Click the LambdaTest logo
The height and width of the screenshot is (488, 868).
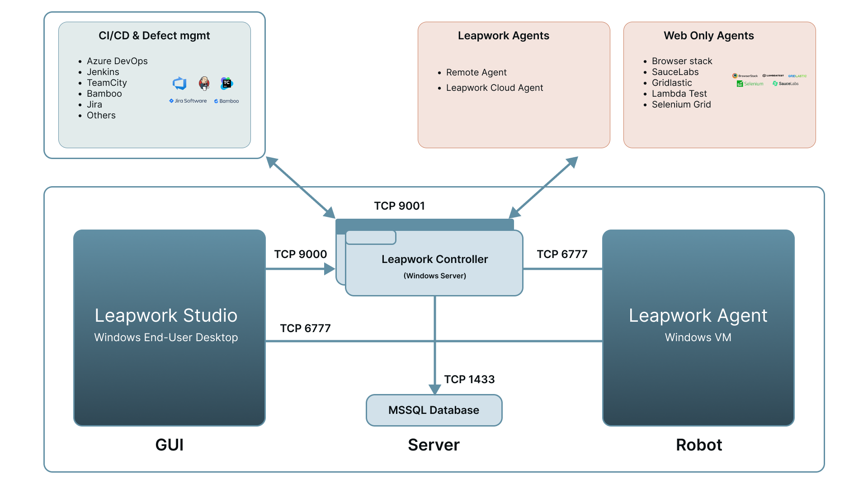pos(773,76)
